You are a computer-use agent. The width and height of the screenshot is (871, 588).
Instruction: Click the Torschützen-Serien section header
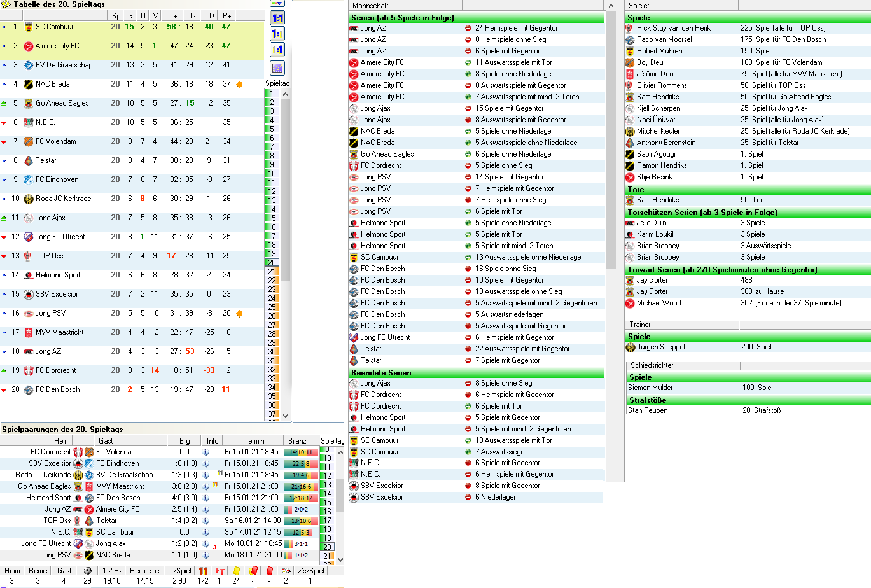748,213
